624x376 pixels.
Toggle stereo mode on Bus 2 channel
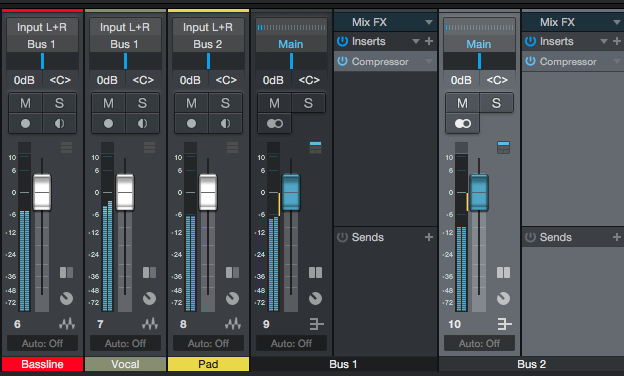point(462,123)
